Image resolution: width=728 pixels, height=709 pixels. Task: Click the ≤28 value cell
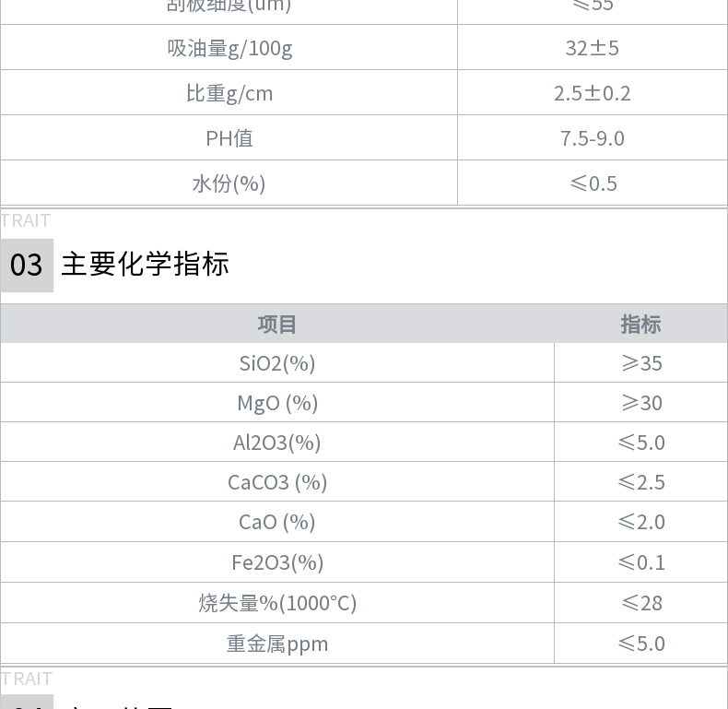pyautogui.click(x=641, y=603)
